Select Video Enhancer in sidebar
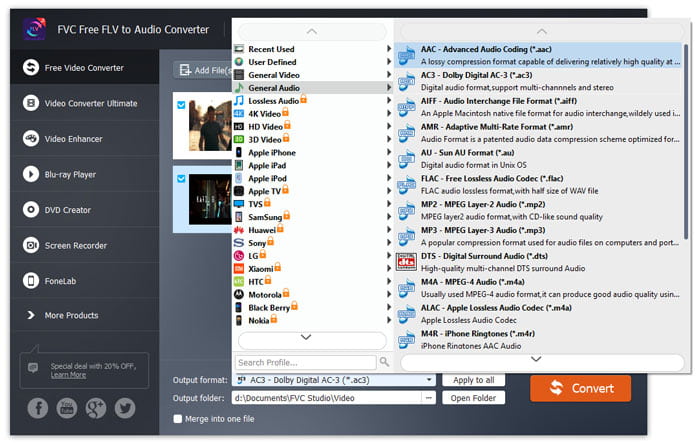The image size is (700, 444). [x=84, y=139]
